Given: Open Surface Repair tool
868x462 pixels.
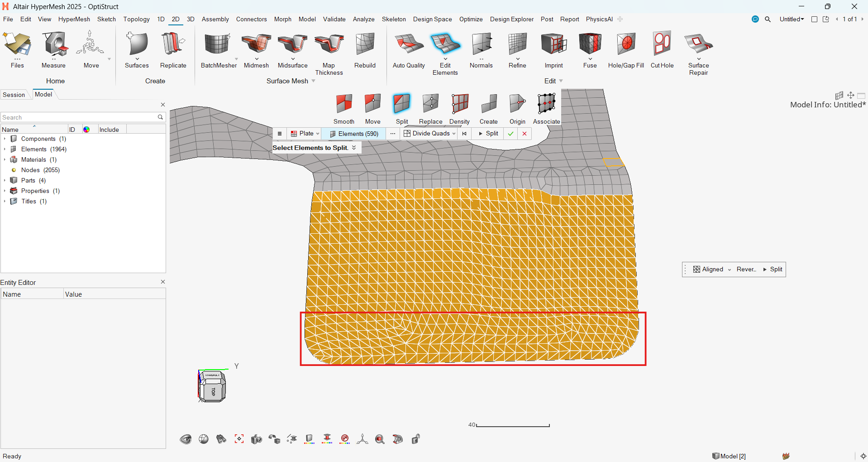Looking at the screenshot, I should click(x=698, y=53).
